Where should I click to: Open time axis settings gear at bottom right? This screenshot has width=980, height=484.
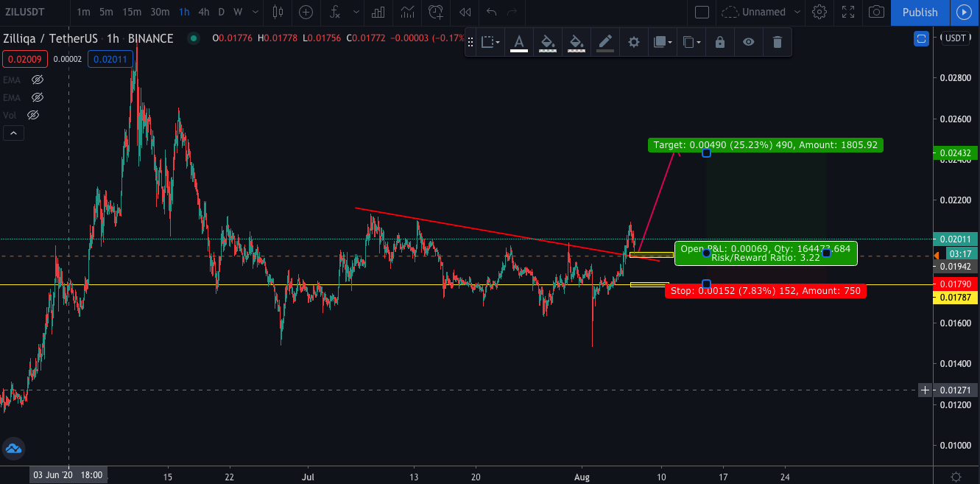point(956,476)
